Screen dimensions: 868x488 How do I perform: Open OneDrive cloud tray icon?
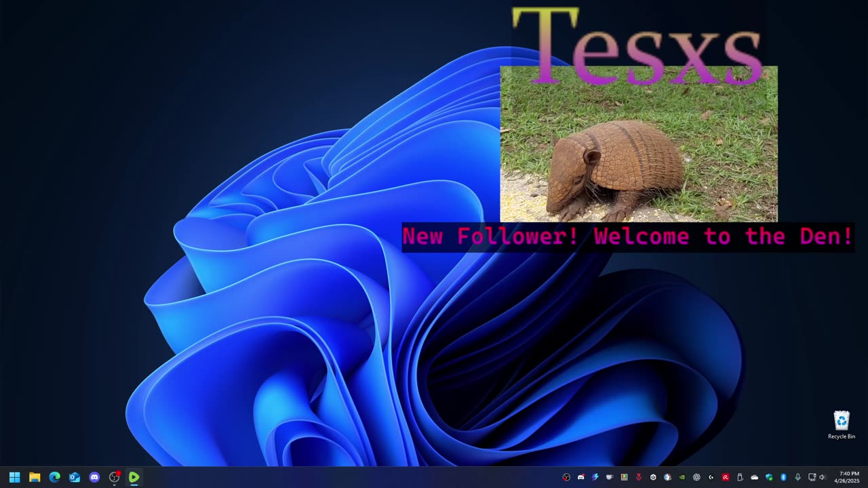(x=755, y=477)
